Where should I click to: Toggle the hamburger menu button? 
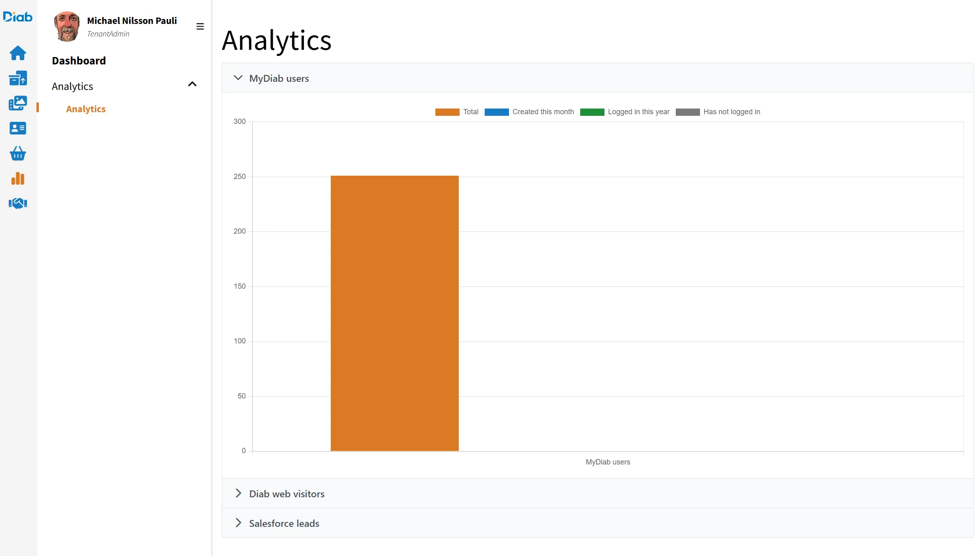[x=200, y=27]
